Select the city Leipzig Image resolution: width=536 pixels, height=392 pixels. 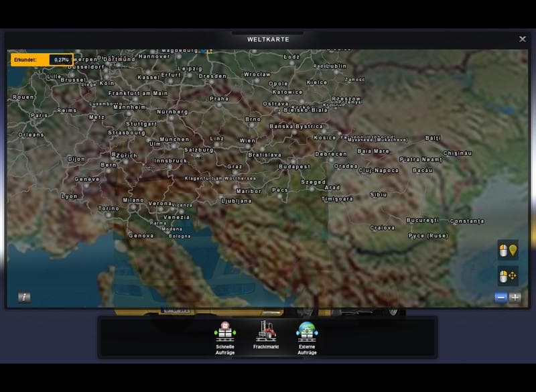pos(190,69)
